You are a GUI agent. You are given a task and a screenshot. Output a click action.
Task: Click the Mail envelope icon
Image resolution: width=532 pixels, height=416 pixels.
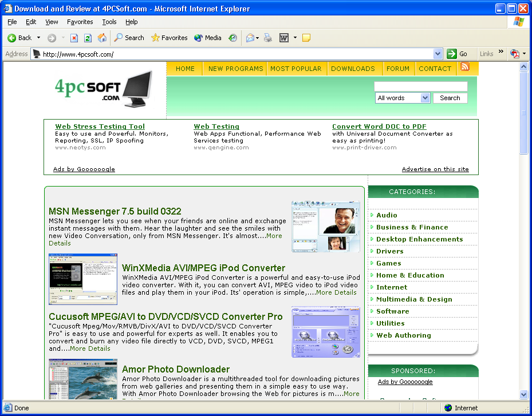point(250,38)
